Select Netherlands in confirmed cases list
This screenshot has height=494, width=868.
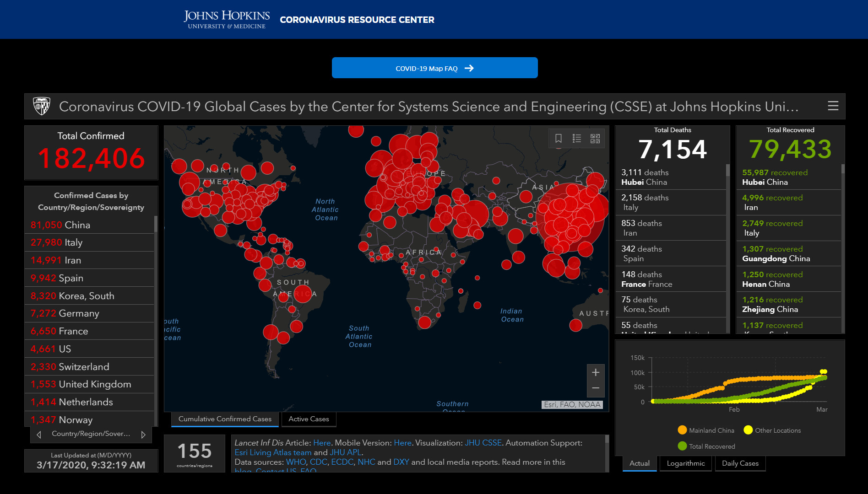coord(89,402)
